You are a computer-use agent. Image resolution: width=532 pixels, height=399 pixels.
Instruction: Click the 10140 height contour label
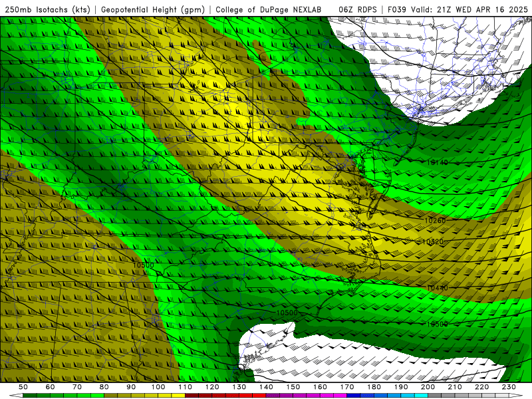pyautogui.click(x=437, y=162)
